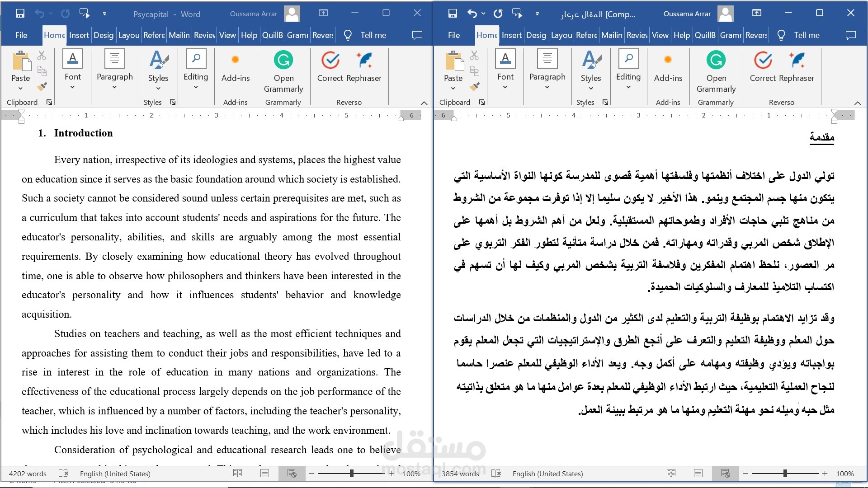Click English language indicator in left status bar
868x488 pixels.
coord(115,474)
